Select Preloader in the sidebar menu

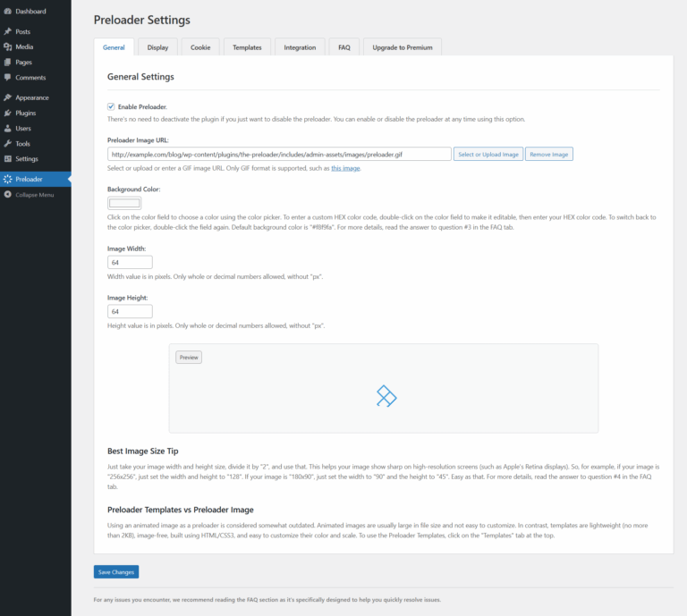point(36,179)
